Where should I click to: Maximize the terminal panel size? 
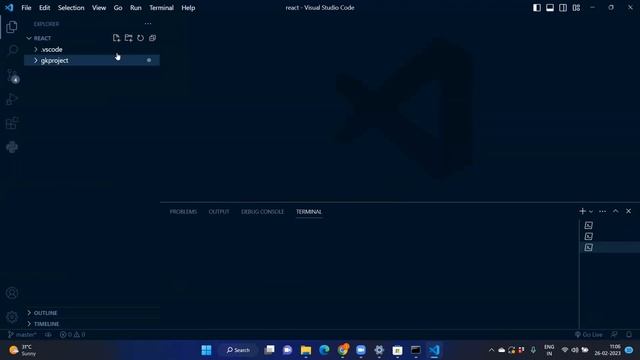(x=616, y=211)
